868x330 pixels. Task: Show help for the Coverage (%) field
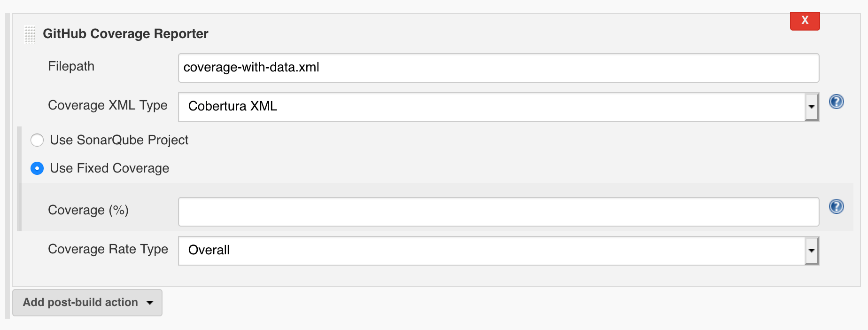[x=837, y=207]
